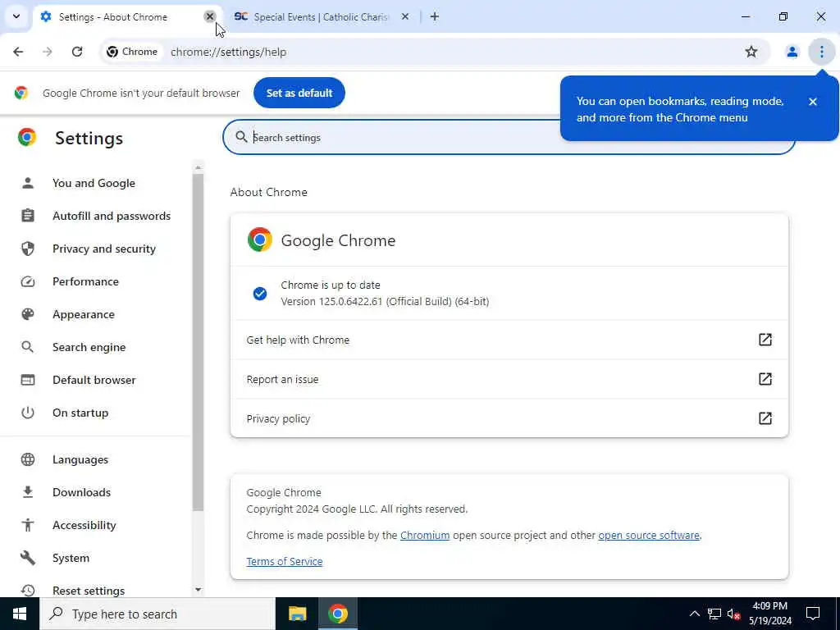Open You and Google settings
The image size is (840, 630).
click(x=94, y=183)
